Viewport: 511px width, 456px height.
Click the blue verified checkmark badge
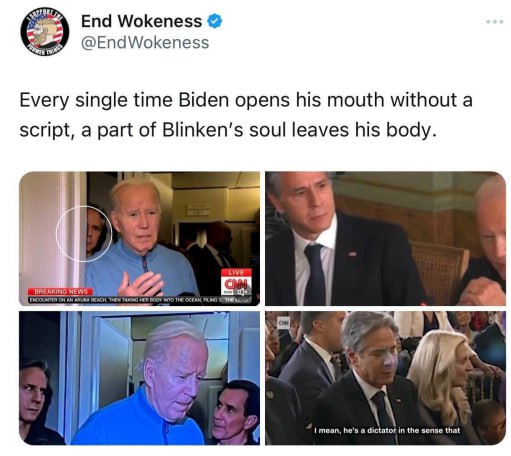click(215, 21)
